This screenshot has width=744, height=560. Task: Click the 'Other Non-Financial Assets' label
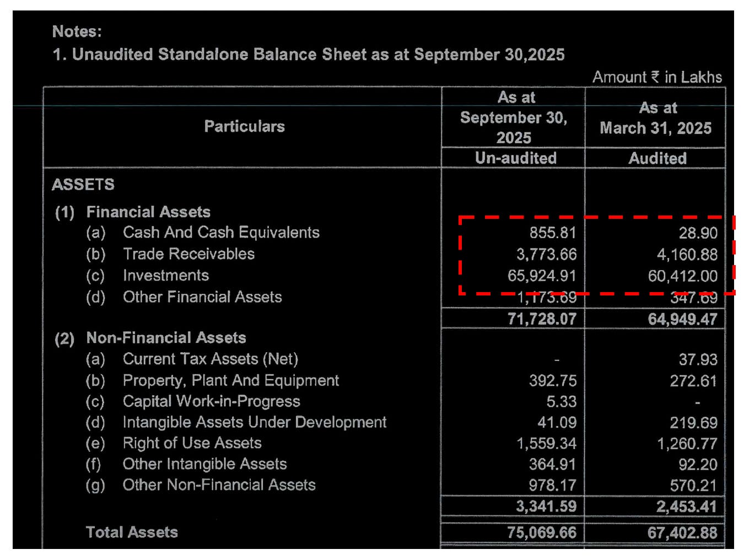[219, 485]
